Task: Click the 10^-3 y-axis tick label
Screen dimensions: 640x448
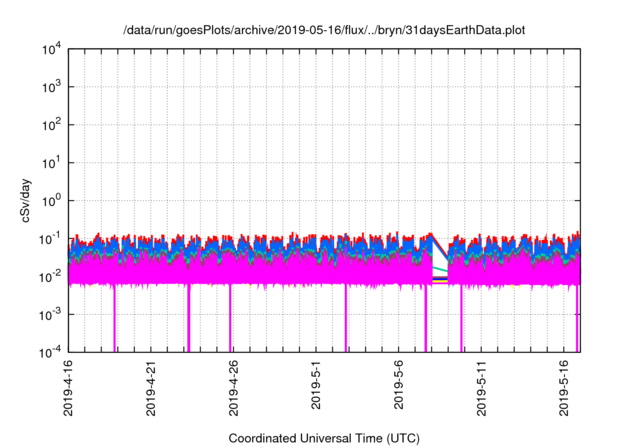Action: click(x=50, y=314)
